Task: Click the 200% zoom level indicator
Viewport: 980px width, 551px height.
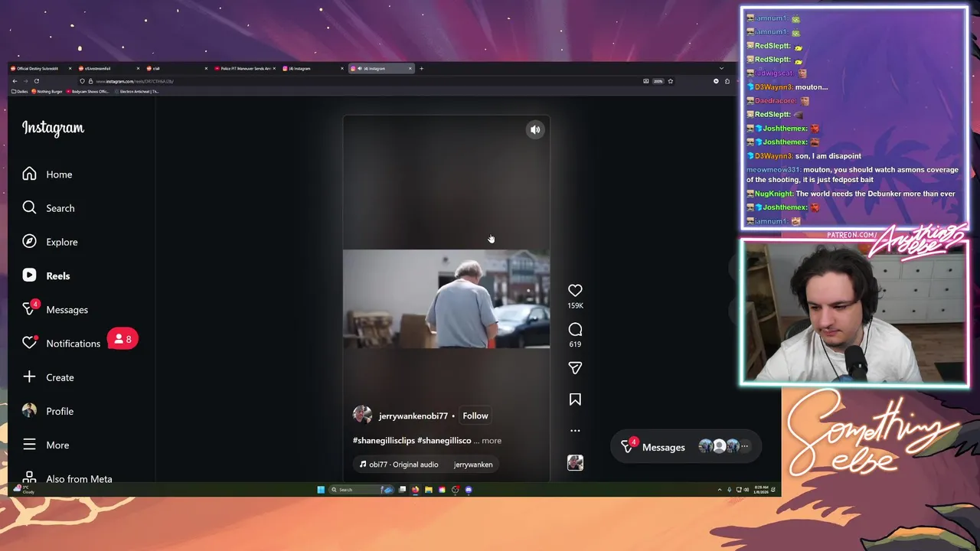Action: (x=658, y=81)
